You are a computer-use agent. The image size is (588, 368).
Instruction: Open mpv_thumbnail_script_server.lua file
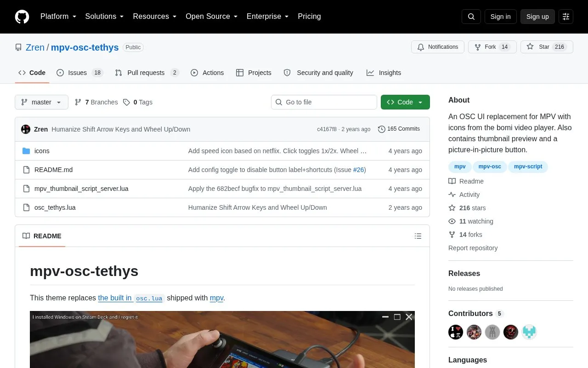click(x=81, y=189)
